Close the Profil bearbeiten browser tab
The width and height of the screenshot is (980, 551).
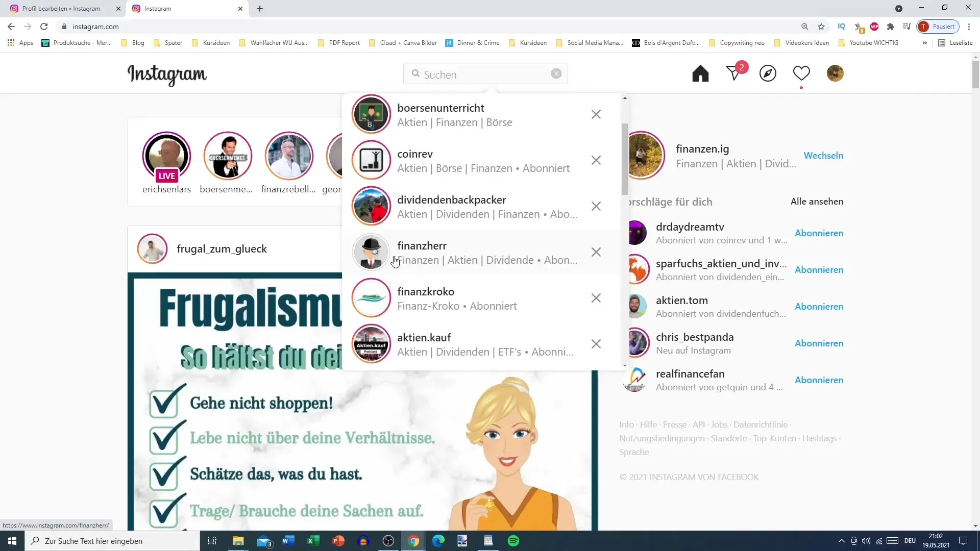coord(118,9)
